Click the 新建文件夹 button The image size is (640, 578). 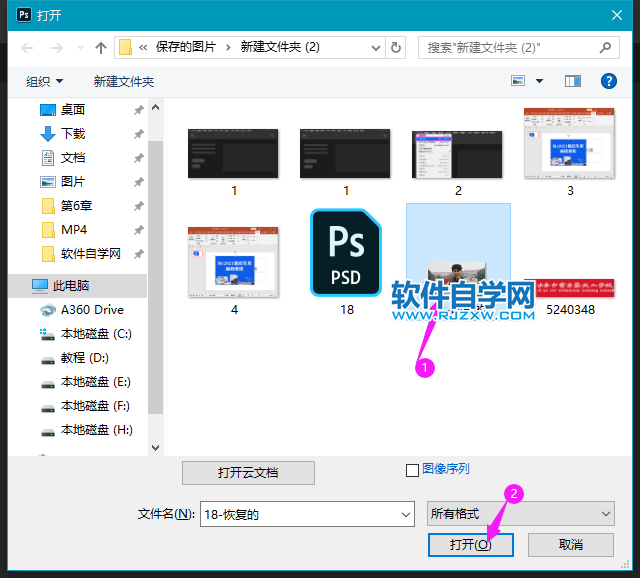click(x=124, y=81)
